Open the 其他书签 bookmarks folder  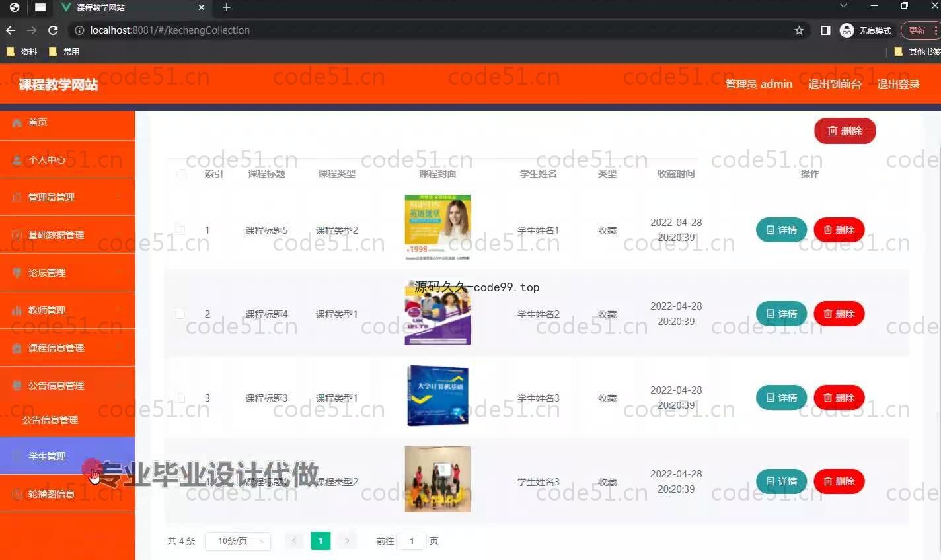pyautogui.click(x=917, y=52)
